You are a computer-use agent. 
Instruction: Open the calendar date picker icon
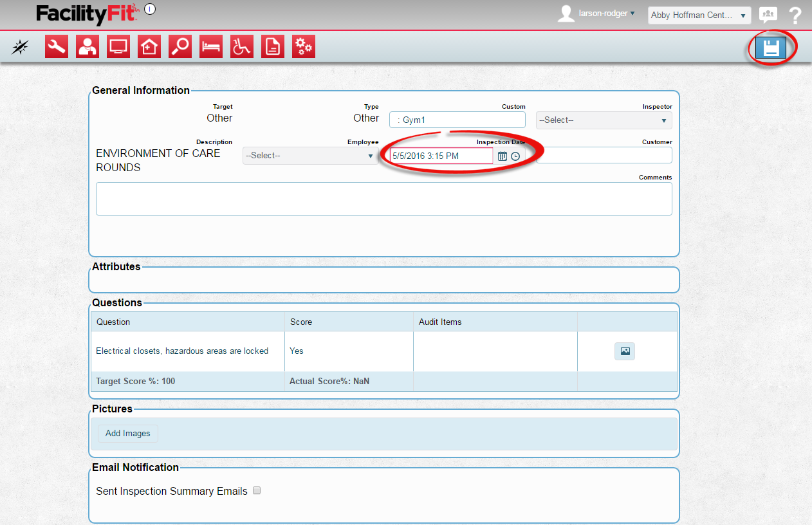click(x=503, y=156)
